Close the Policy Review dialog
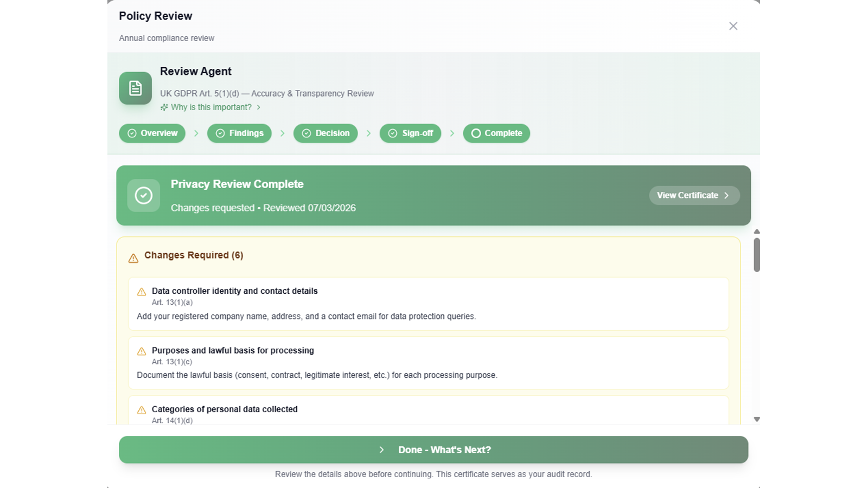The image size is (868, 488). coord(733,26)
